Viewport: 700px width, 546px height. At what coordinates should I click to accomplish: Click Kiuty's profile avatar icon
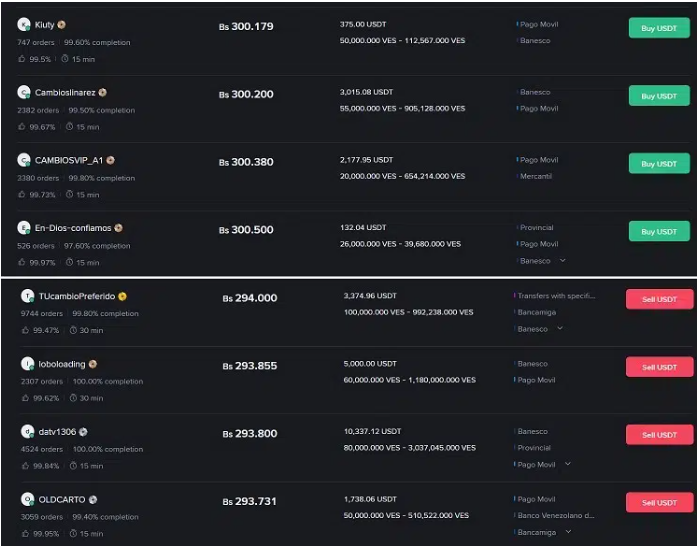click(24, 24)
